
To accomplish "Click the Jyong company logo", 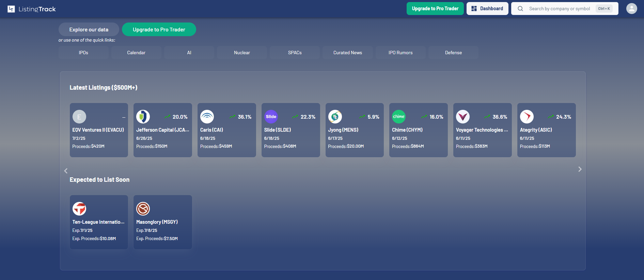I will [335, 117].
